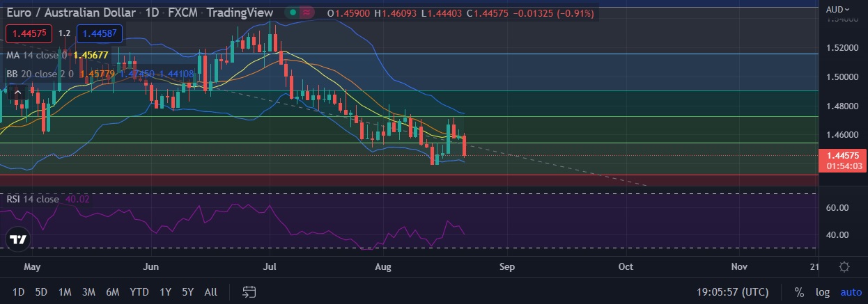The image size is (868, 304).
Task: Click the Oct label on time axis
Action: [x=626, y=266]
